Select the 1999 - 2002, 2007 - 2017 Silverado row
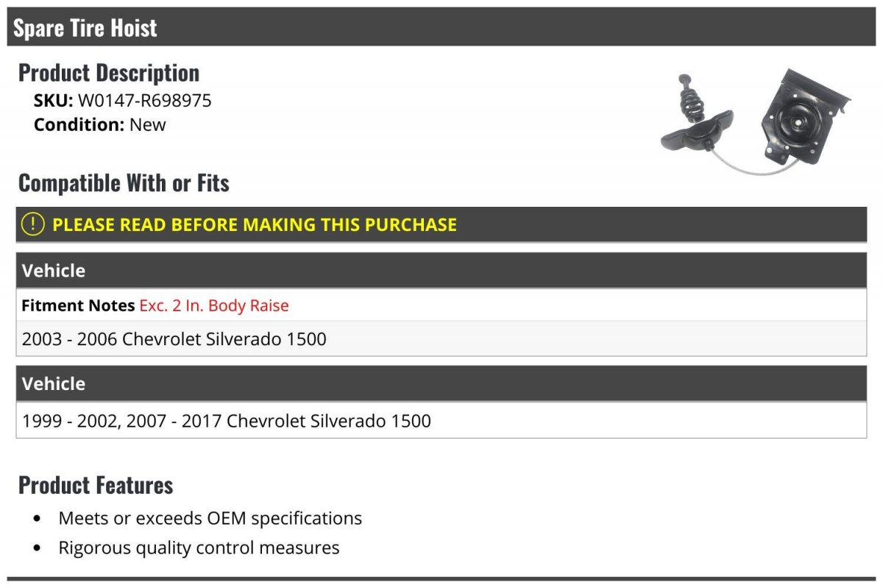This screenshot has height=588, width=883. point(441,421)
